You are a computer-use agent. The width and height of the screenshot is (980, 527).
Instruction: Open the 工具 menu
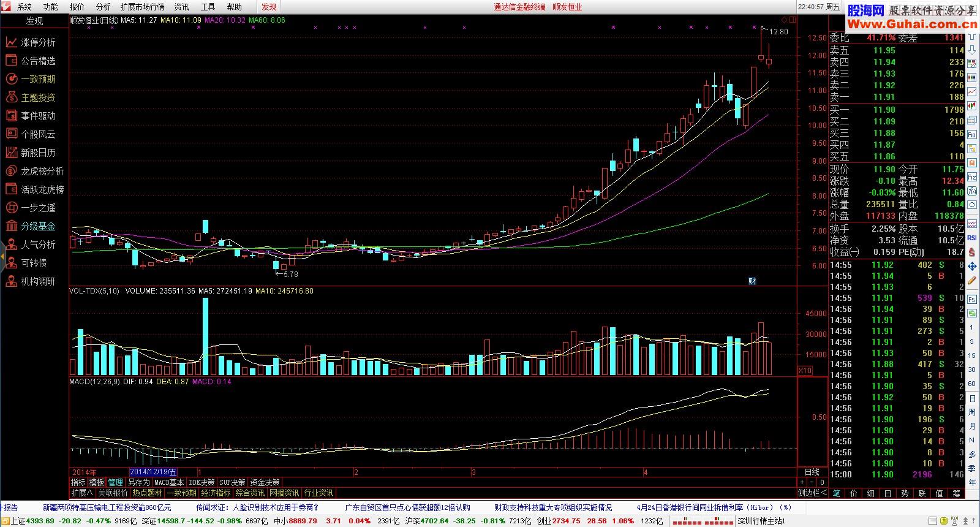coord(208,7)
